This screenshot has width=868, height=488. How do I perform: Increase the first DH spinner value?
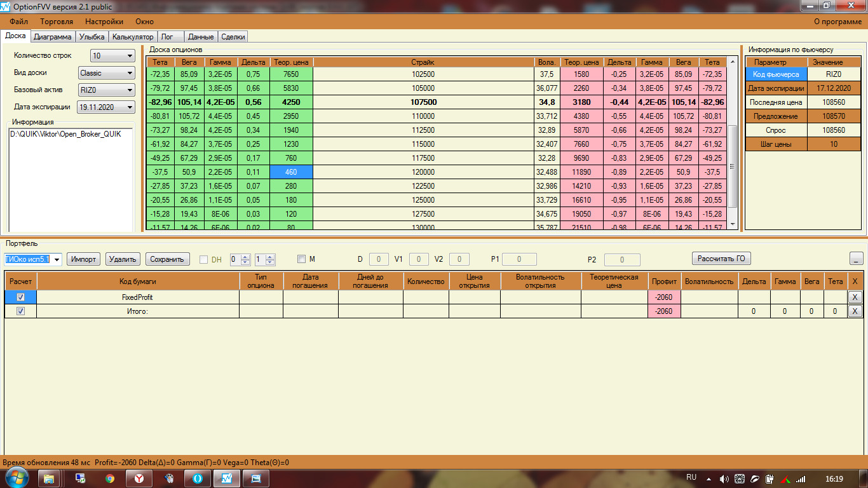click(246, 257)
